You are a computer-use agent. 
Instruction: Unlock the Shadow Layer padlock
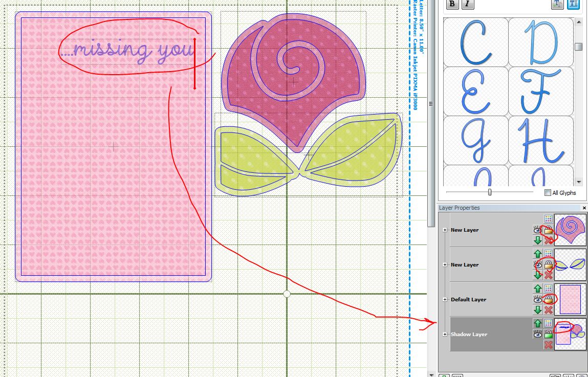547,334
